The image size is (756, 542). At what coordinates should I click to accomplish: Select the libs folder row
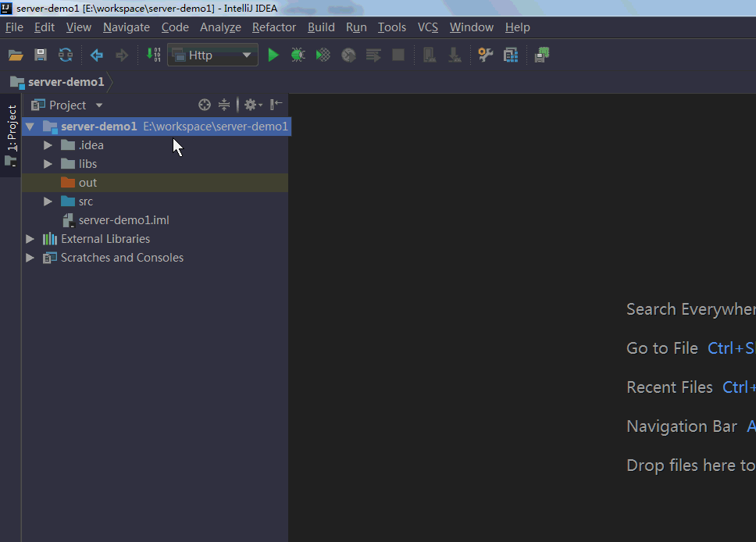(x=155, y=164)
